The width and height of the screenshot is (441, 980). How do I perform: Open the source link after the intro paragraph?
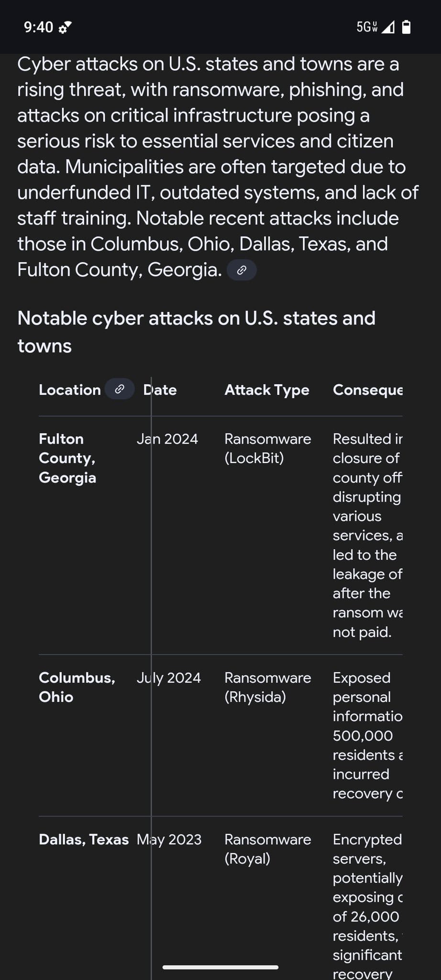[242, 270]
